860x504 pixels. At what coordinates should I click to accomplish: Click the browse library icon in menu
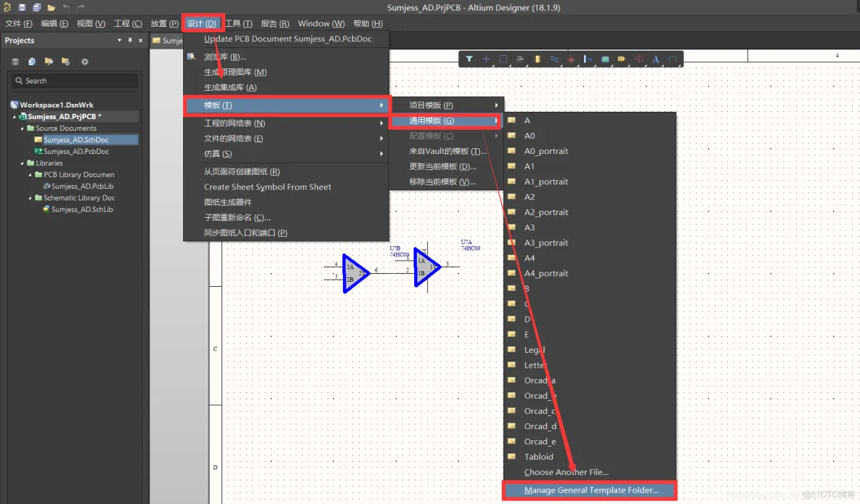click(192, 57)
